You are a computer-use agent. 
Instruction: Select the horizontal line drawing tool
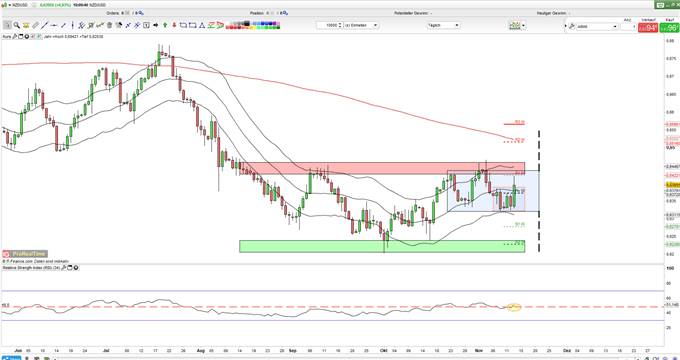[x=54, y=25]
